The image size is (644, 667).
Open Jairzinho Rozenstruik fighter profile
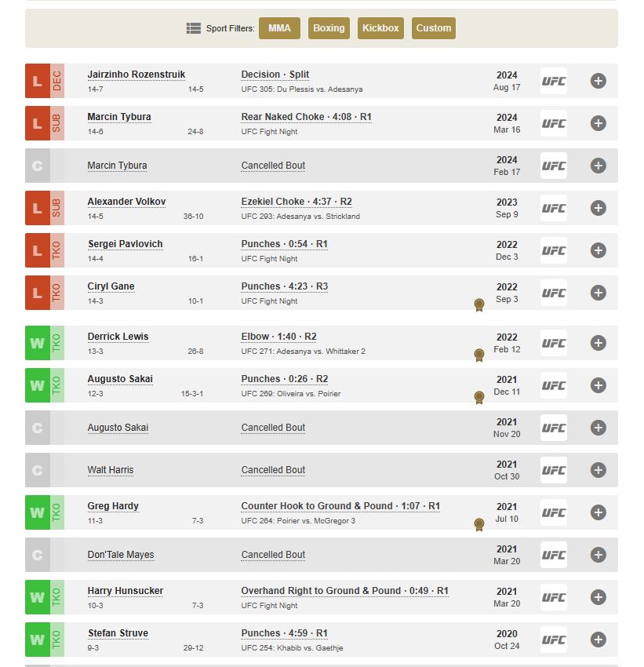(x=136, y=75)
